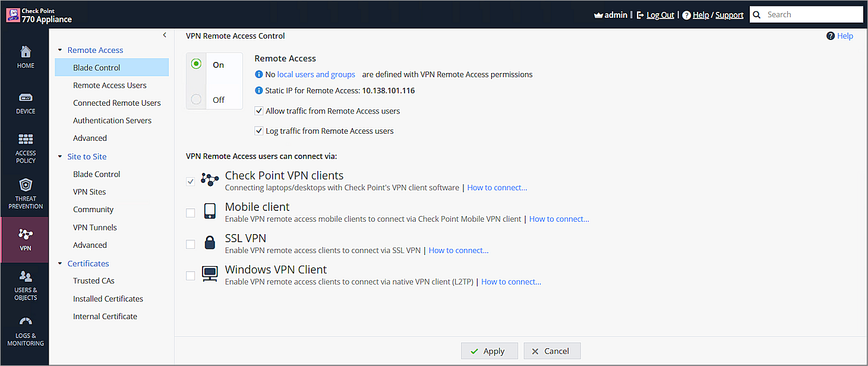
Task: Collapse the navigation pane with the chevron
Action: pos(165,34)
